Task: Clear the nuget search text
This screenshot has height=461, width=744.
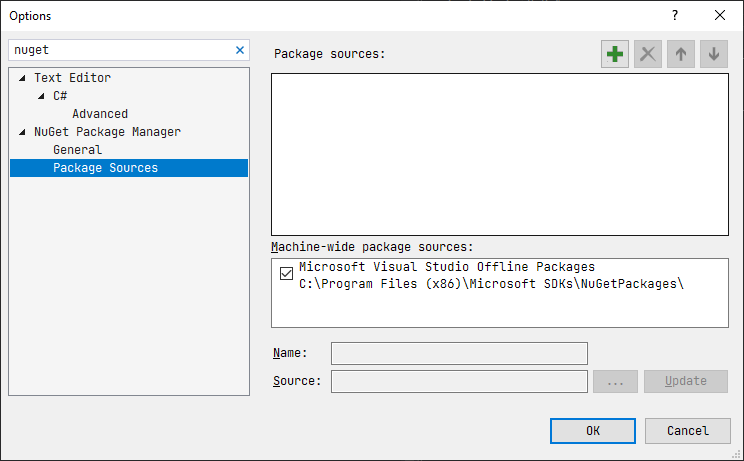Action: coord(240,50)
